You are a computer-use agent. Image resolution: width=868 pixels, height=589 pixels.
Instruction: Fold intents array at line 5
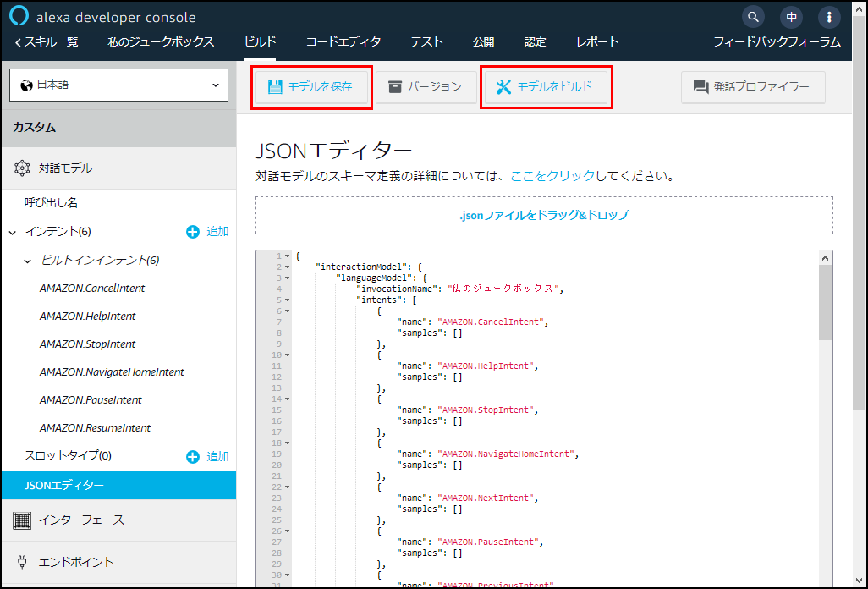point(288,300)
